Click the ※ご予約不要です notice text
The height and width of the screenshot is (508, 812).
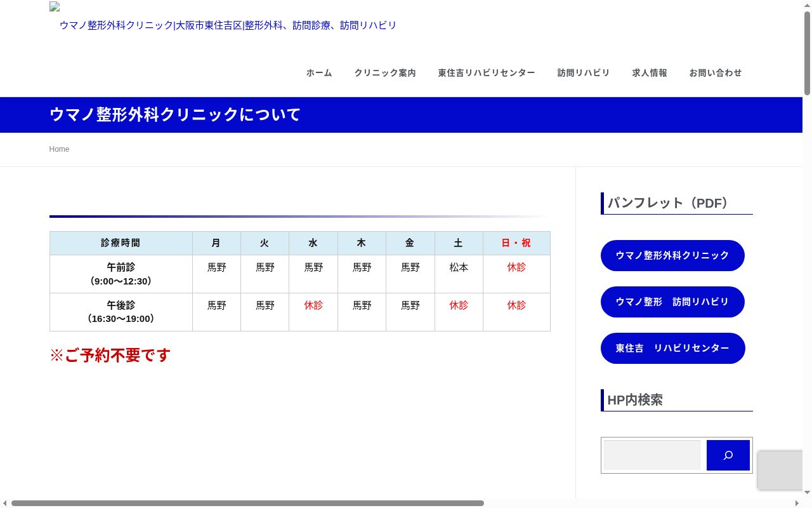(110, 355)
